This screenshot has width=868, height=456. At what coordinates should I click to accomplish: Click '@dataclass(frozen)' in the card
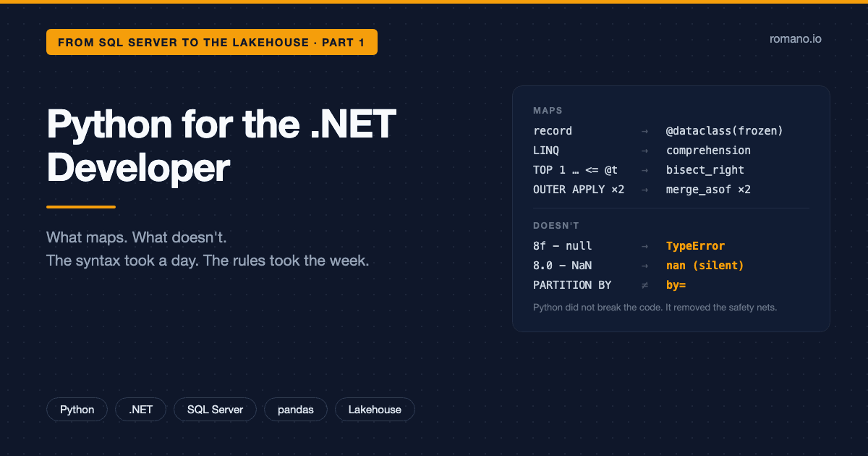click(x=725, y=131)
